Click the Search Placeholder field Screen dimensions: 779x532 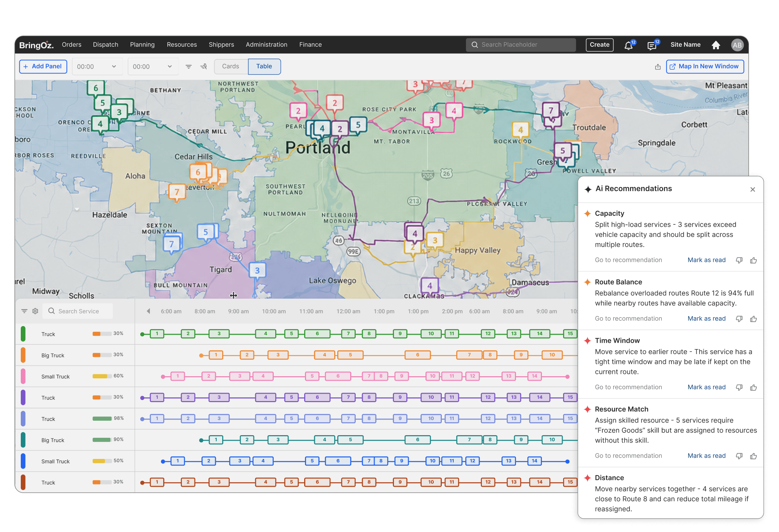(x=521, y=45)
